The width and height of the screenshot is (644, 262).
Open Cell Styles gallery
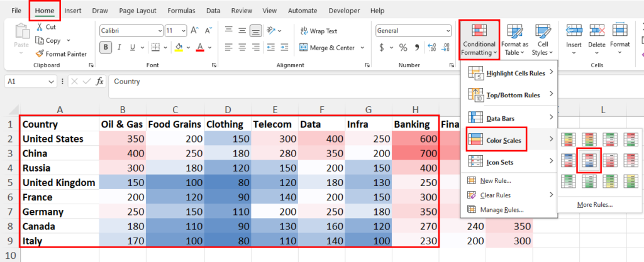click(543, 40)
